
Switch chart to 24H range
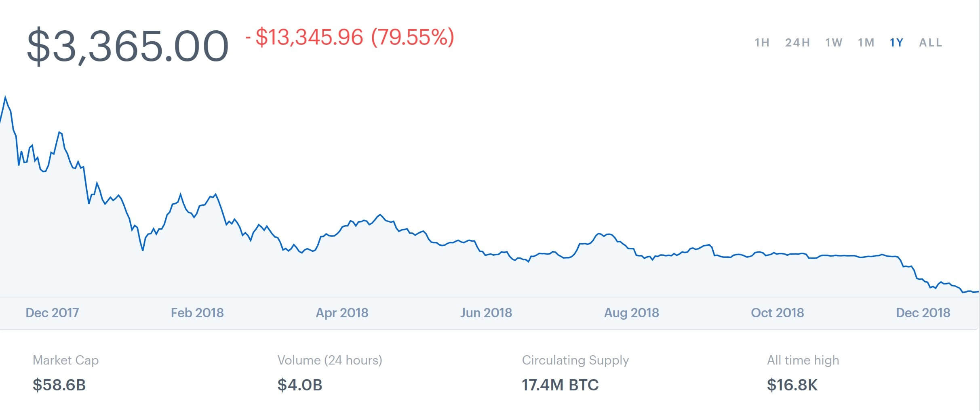(x=797, y=43)
